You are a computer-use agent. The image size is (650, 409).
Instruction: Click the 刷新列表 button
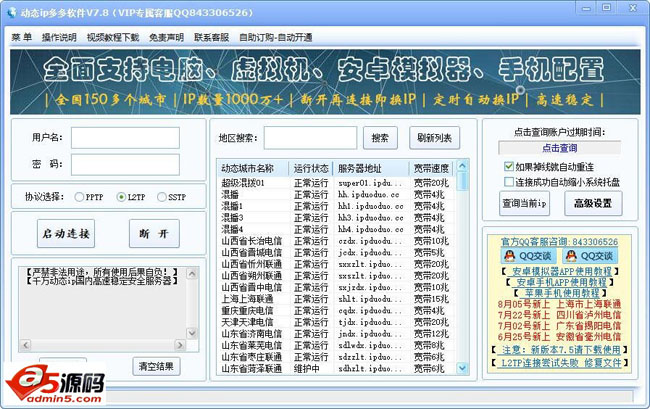tap(434, 138)
